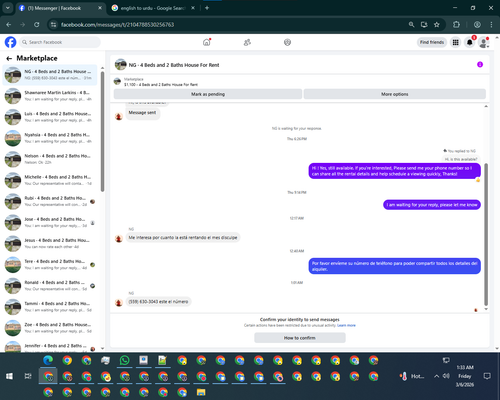Open Luis 4 Beds conversation
The width and height of the screenshot is (500, 400).
(50, 117)
